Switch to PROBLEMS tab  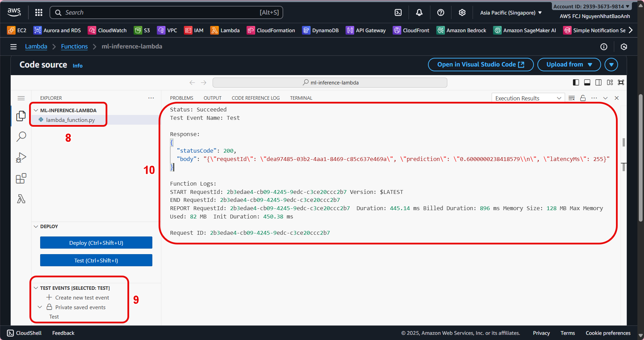[x=181, y=98]
